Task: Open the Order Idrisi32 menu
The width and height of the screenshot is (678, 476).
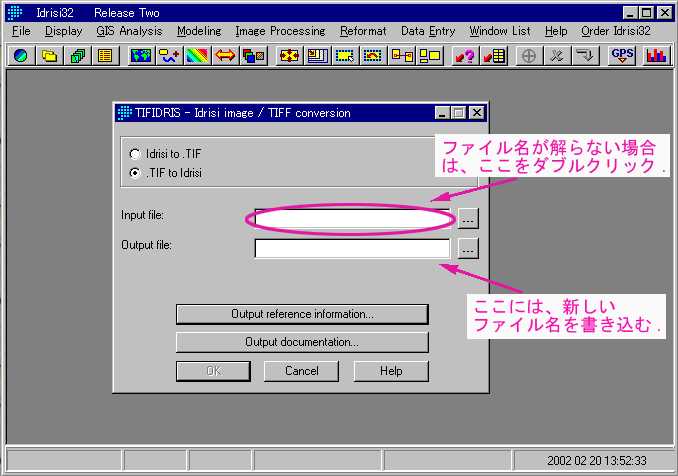Action: (615, 31)
